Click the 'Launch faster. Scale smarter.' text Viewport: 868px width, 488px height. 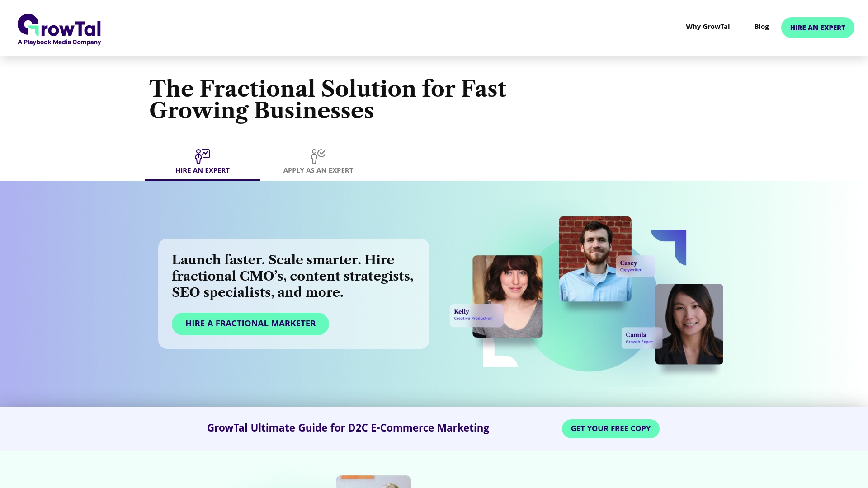click(x=266, y=260)
